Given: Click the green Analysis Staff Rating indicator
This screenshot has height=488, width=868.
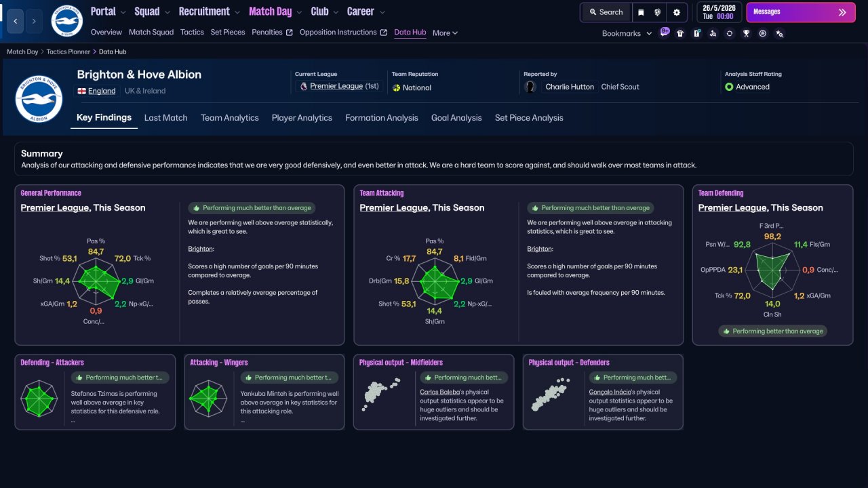Looking at the screenshot, I should coord(729,87).
